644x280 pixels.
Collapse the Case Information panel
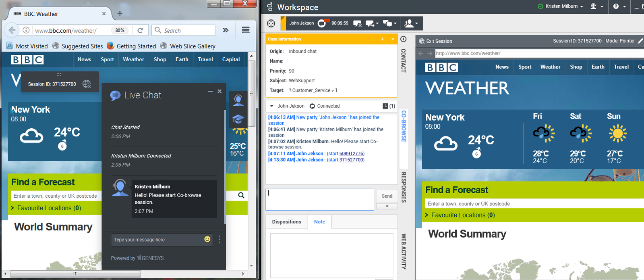(393, 39)
